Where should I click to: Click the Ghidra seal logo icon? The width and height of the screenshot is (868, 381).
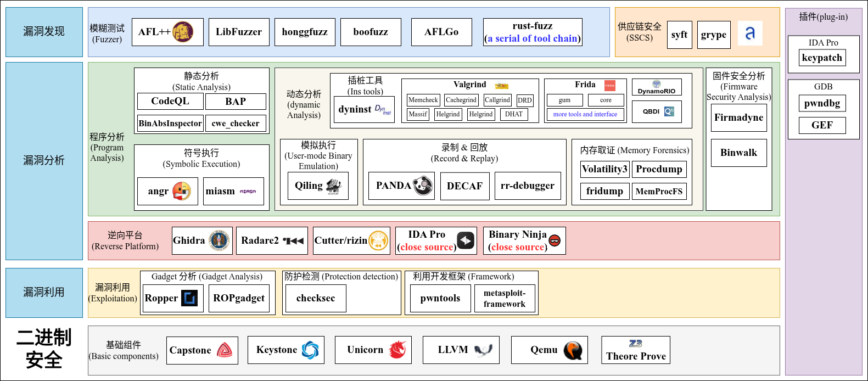pos(219,240)
